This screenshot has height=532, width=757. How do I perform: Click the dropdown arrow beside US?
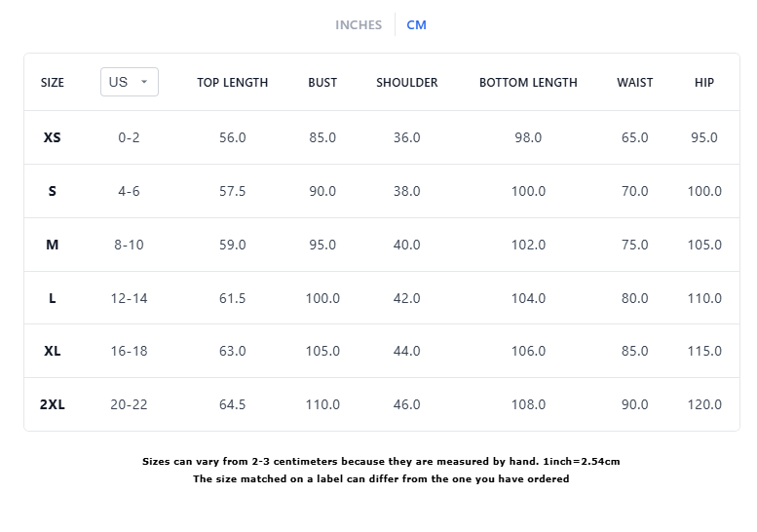144,83
